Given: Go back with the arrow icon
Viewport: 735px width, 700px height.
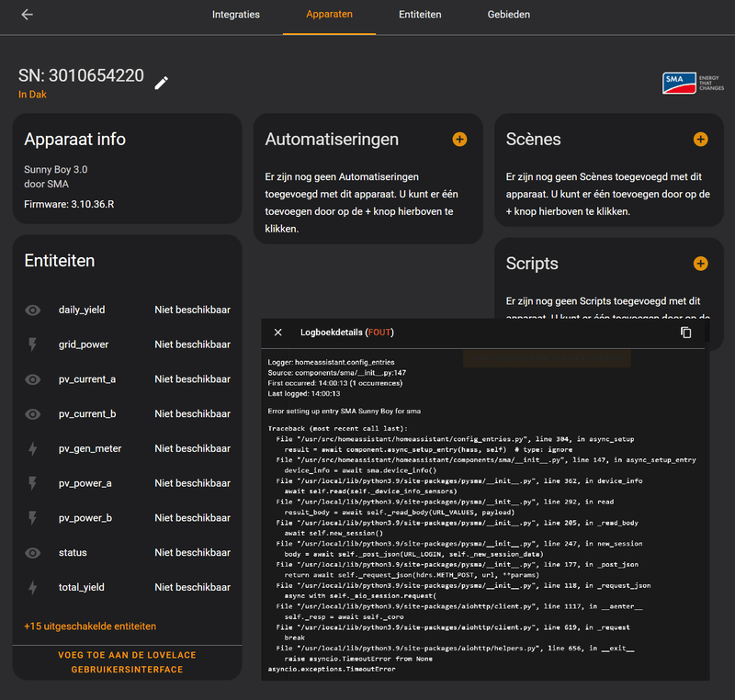Looking at the screenshot, I should coord(28,15).
